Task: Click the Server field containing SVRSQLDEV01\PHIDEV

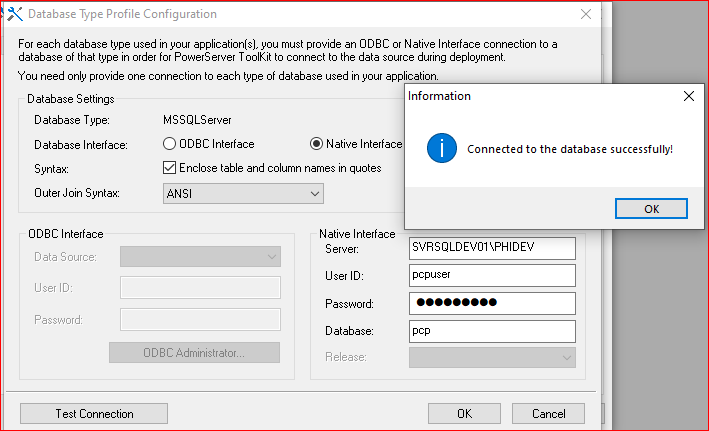Action: click(x=492, y=247)
